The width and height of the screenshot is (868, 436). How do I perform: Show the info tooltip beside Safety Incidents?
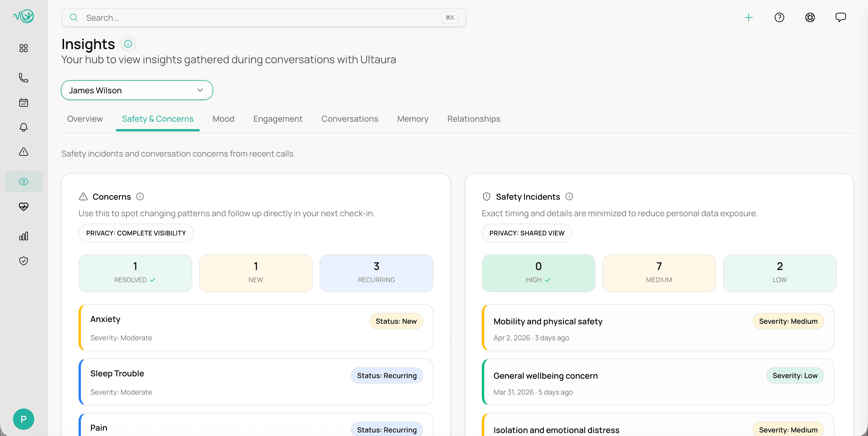[x=570, y=196]
